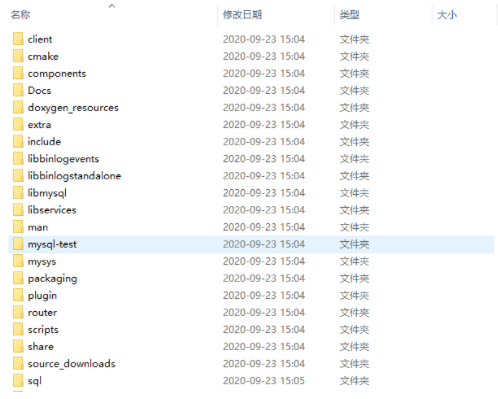Click the libservices folder icon
This screenshot has width=498, height=399.
[18, 210]
